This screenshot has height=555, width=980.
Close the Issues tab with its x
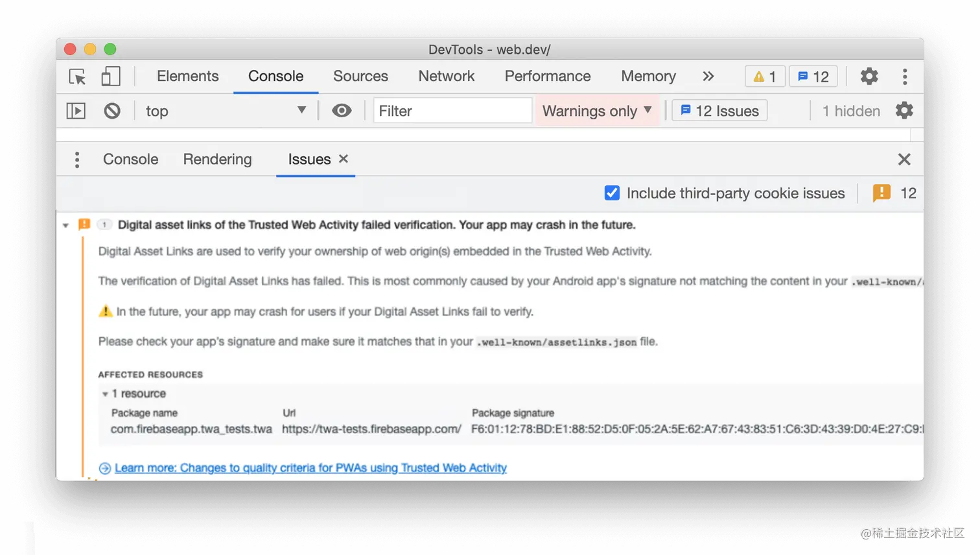coord(344,159)
